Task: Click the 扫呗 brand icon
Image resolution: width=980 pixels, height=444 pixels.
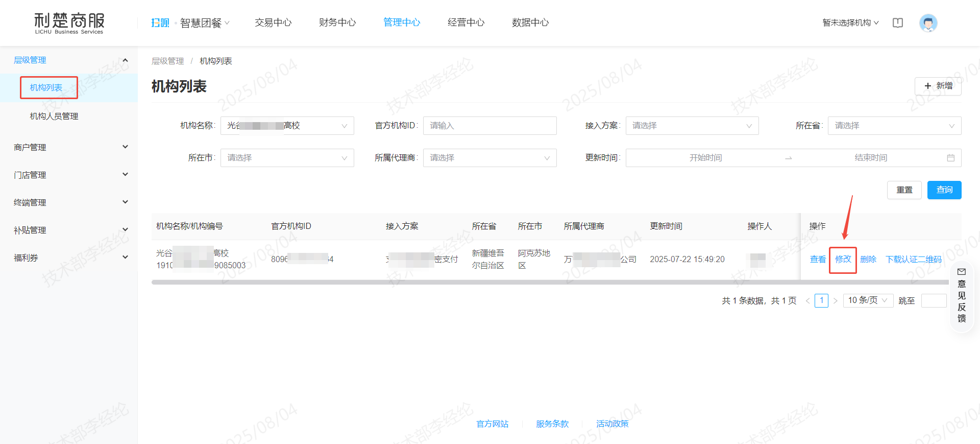Action: (160, 23)
